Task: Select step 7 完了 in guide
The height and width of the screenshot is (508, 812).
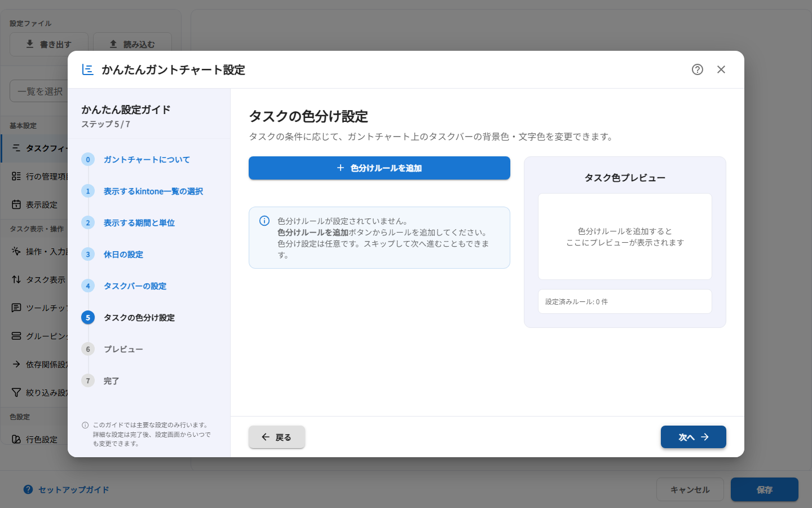Action: click(112, 381)
